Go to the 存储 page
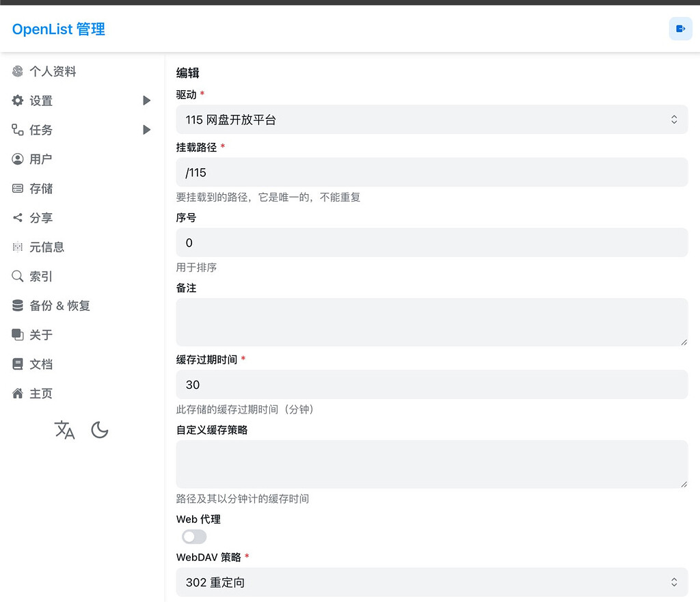Image resolution: width=700 pixels, height=602 pixels. tap(41, 189)
